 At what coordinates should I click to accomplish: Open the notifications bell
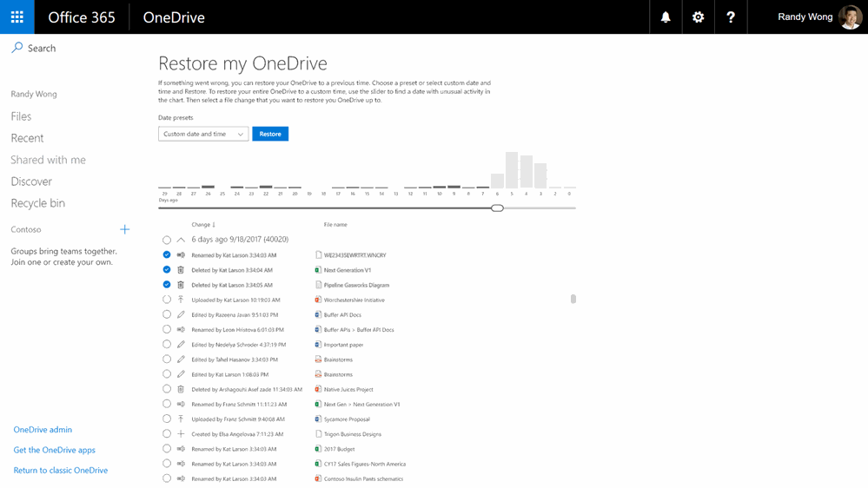point(666,17)
